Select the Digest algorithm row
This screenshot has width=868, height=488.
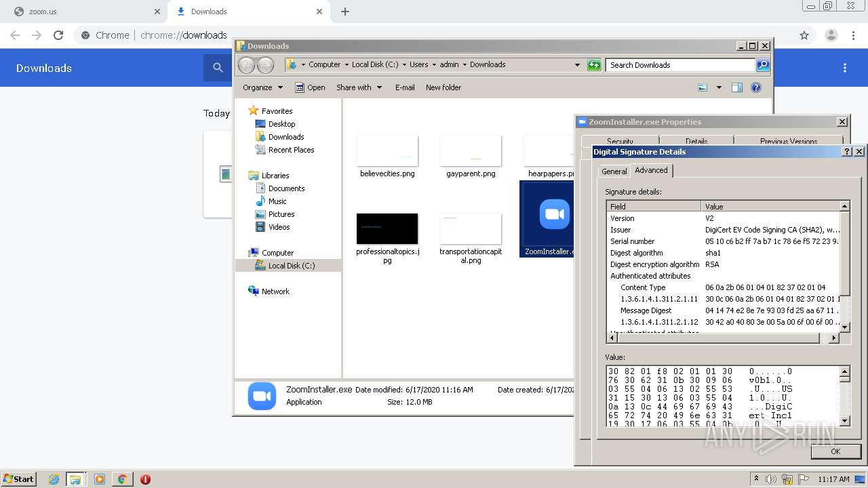click(x=723, y=253)
